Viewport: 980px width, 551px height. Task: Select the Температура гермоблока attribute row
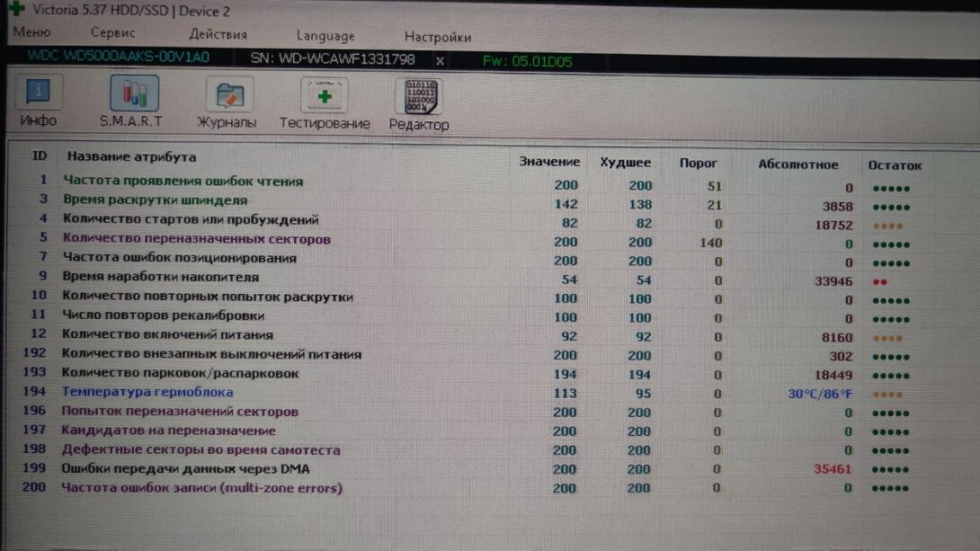click(147, 392)
